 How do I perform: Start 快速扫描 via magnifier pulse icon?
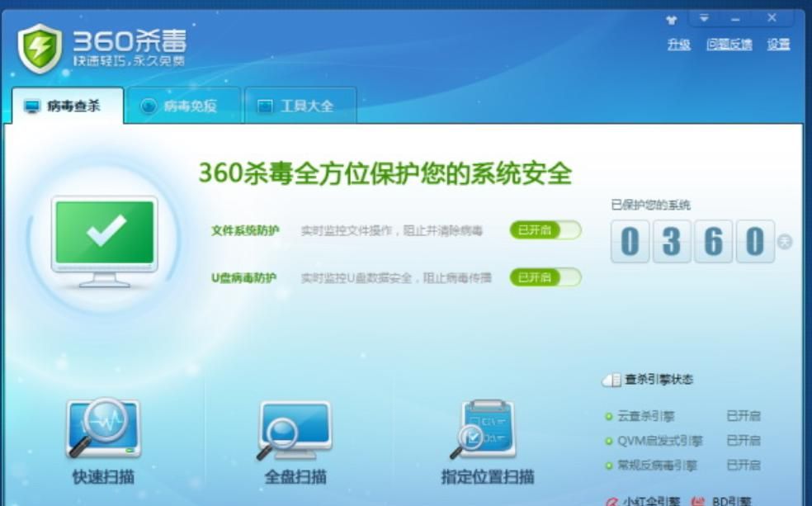click(x=103, y=428)
